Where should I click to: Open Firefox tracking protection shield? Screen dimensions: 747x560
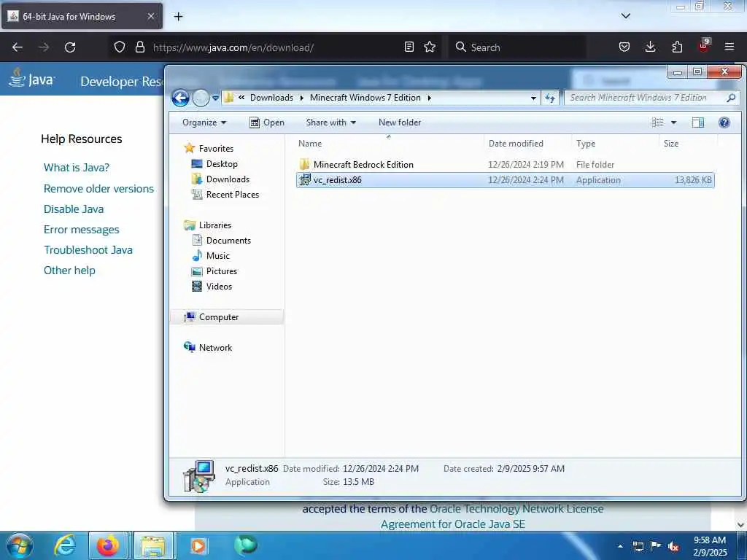pyautogui.click(x=120, y=47)
